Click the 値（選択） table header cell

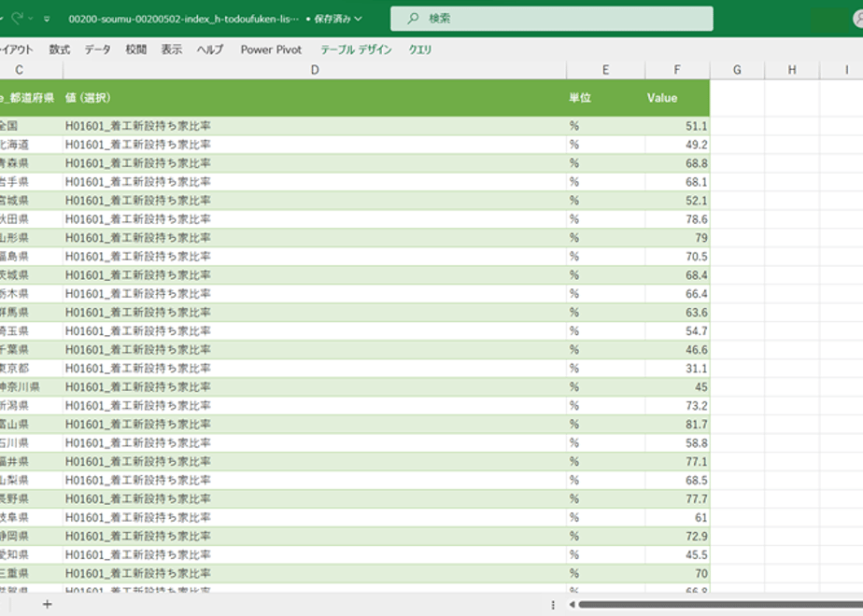(314, 98)
